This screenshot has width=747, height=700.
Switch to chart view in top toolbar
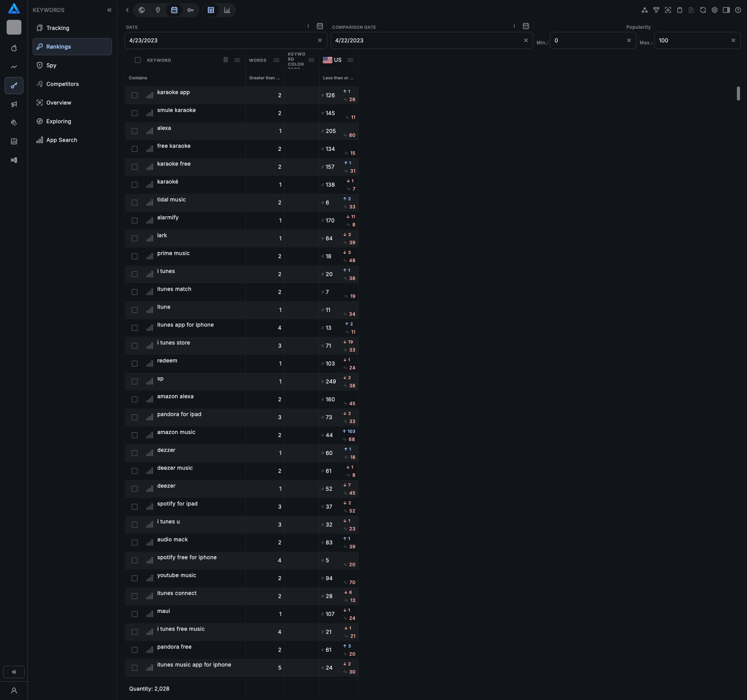[x=227, y=10]
